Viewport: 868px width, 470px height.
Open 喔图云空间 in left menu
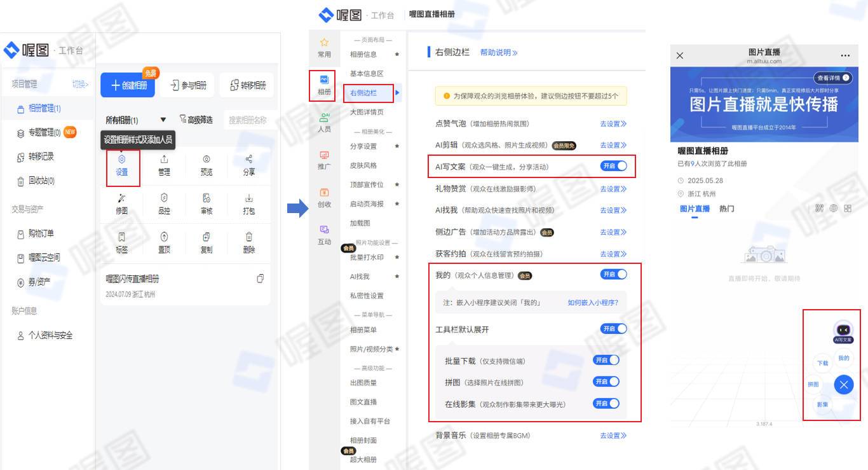coord(44,258)
